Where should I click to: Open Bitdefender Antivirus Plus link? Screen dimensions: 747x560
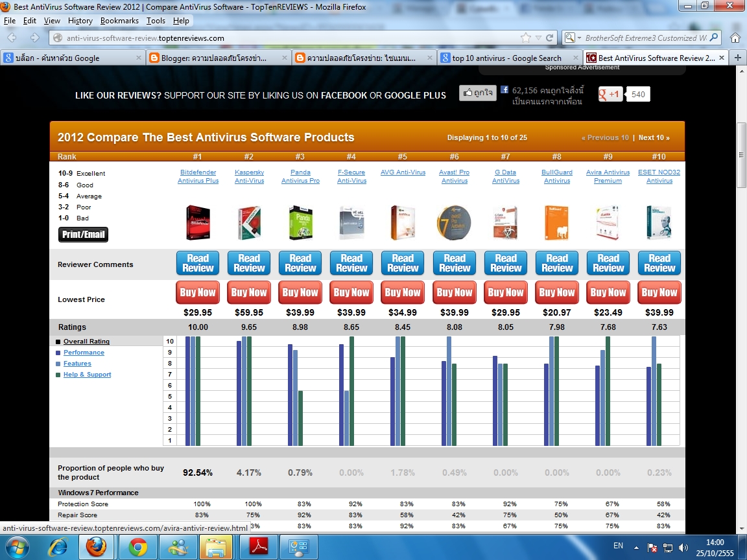pos(198,176)
